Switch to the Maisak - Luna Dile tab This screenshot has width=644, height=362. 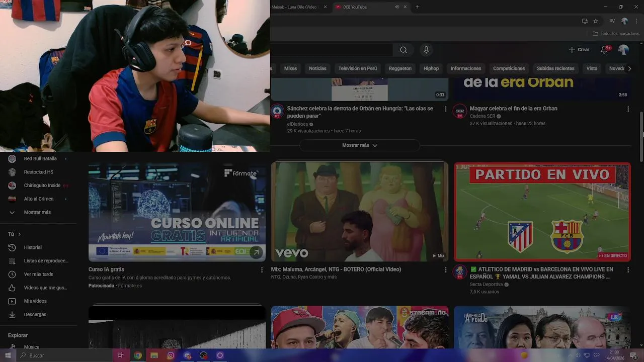[x=295, y=7]
